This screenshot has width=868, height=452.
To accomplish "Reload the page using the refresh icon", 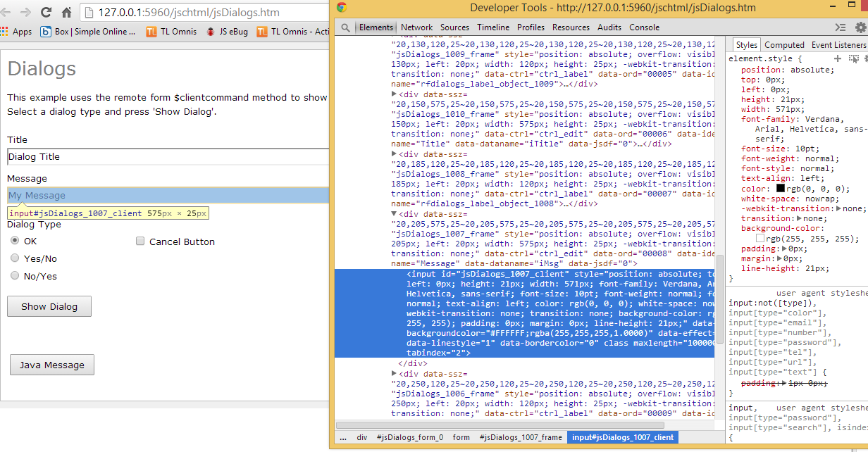I will coord(45,12).
